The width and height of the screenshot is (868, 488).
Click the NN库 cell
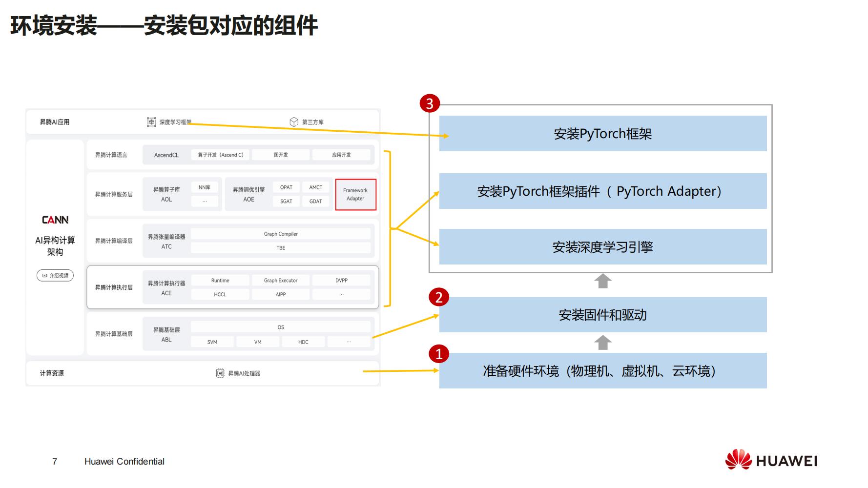click(x=205, y=187)
